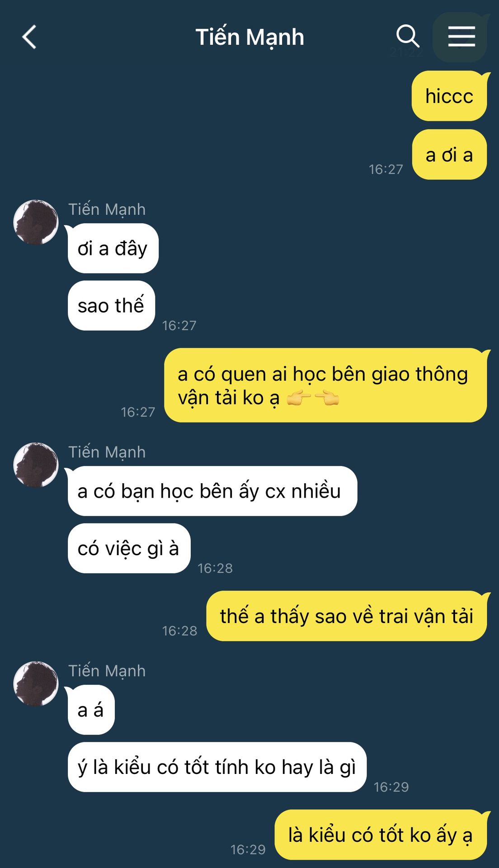
Task: Open search in chat with magnifier icon
Action: pyautogui.click(x=408, y=36)
